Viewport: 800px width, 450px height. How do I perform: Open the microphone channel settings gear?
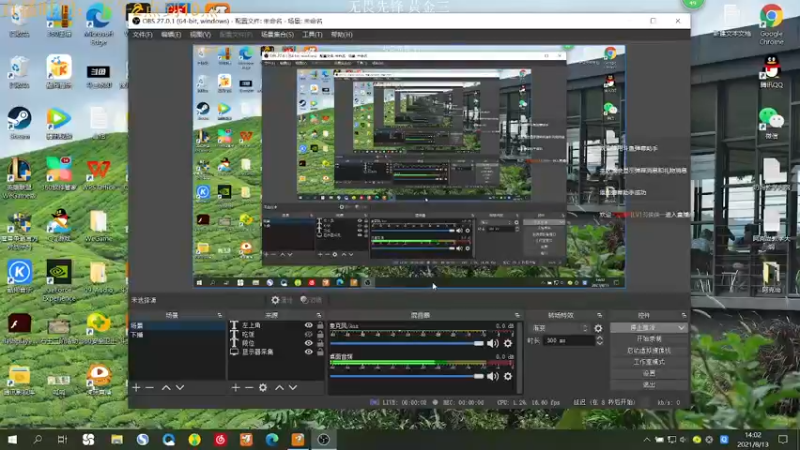point(508,343)
